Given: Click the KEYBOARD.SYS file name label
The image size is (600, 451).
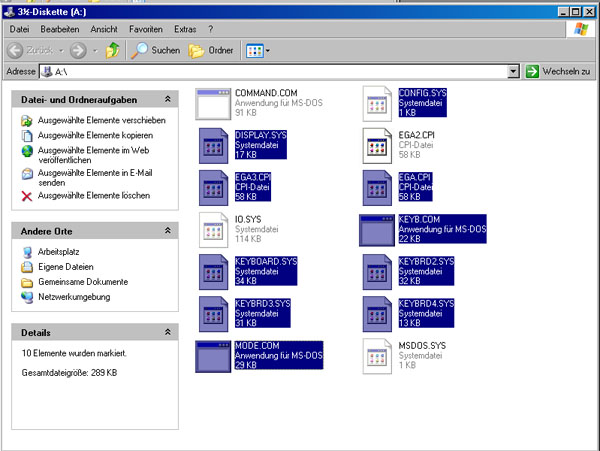Looking at the screenshot, I should 266,261.
